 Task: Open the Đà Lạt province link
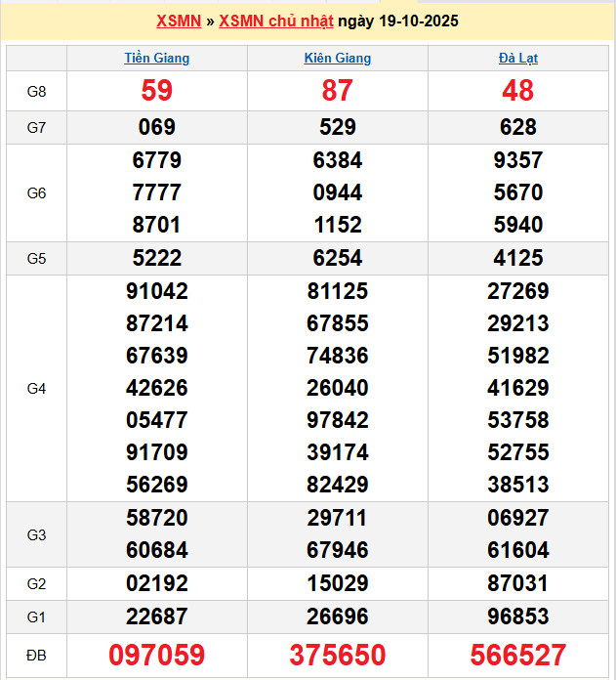[517, 58]
